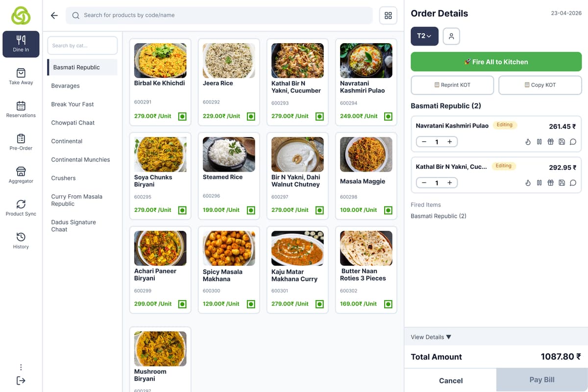Select the Chowpati Chaat category
The width and height of the screenshot is (588, 392).
click(x=73, y=123)
